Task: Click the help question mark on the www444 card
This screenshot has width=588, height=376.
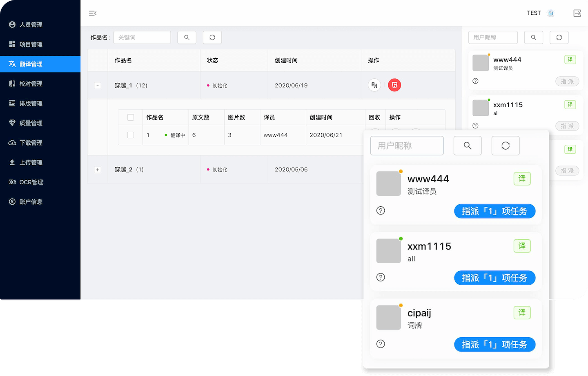Action: coord(381,210)
